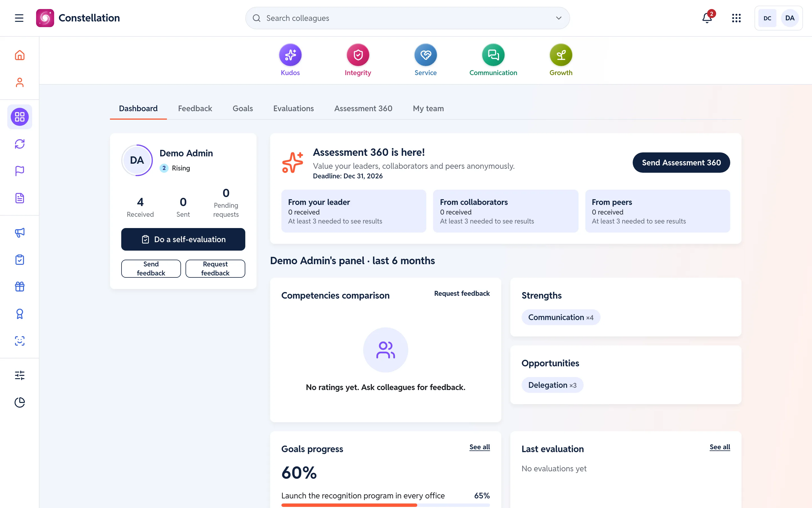Open the gift rewards icon in sidebar
Viewport: 812px width, 508px height.
20,286
